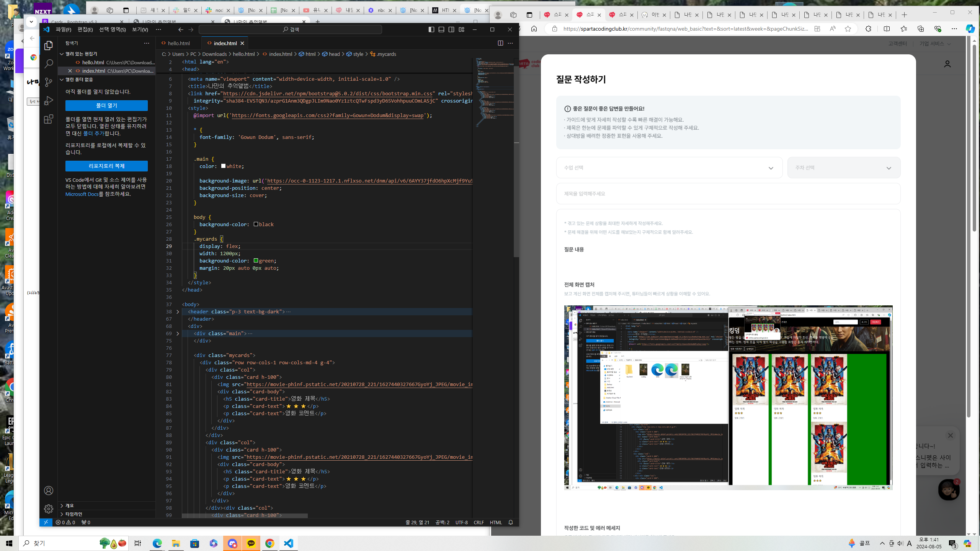
Task: Open the Manage gear menu in VS Code
Action: click(x=48, y=509)
